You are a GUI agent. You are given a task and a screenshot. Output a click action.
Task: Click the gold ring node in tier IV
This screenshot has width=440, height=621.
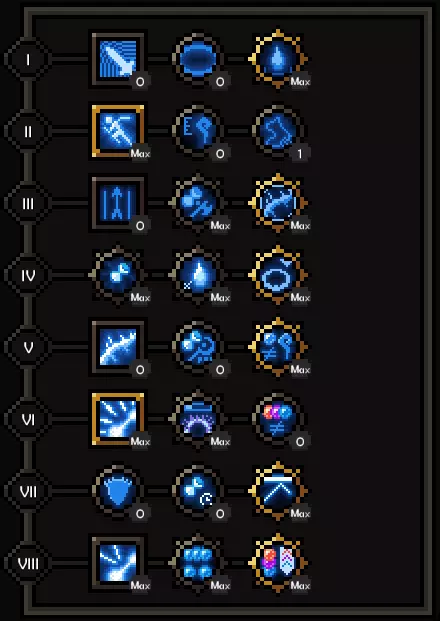[x=278, y=275]
